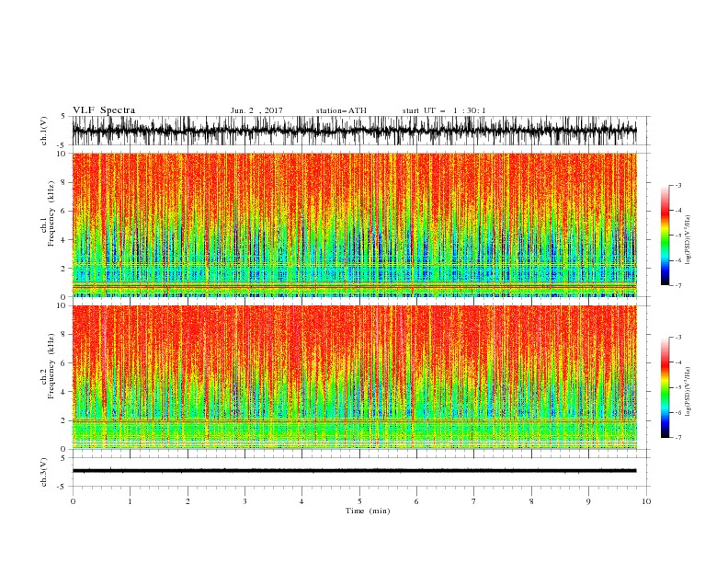
Task: Click time axis tick label "8"
Action: 531,501
